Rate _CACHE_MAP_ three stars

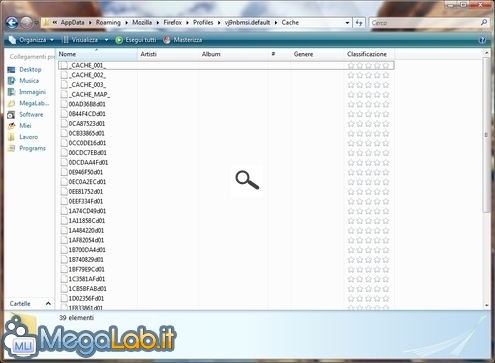[368, 95]
